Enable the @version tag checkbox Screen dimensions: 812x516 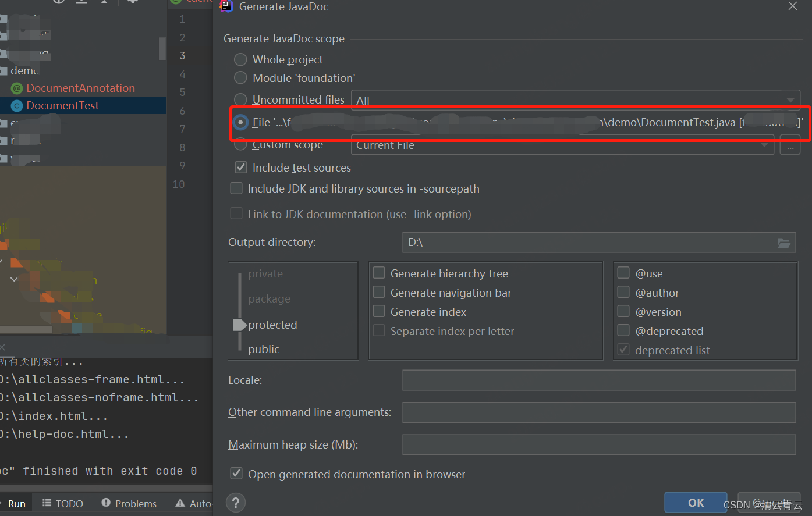click(x=623, y=311)
